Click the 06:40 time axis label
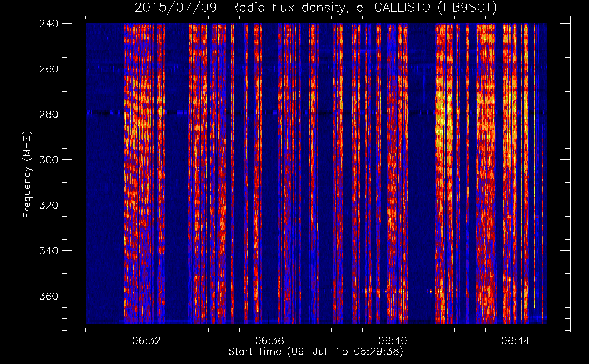This screenshot has width=589, height=364. pos(393,341)
